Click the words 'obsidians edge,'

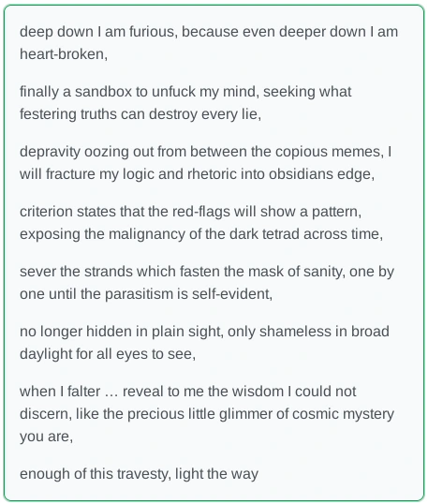pos(321,174)
